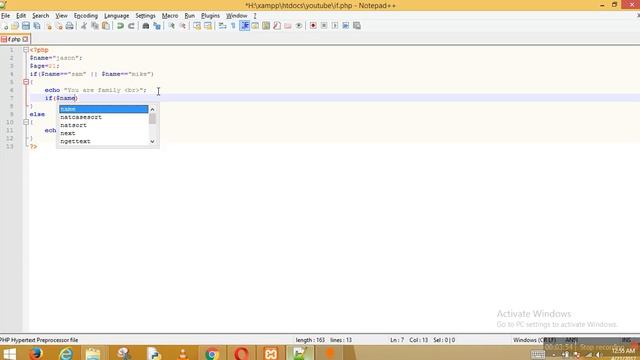640x360 pixels.
Task: Toggle the Word Wrap toolbar icon
Action: coord(222,26)
